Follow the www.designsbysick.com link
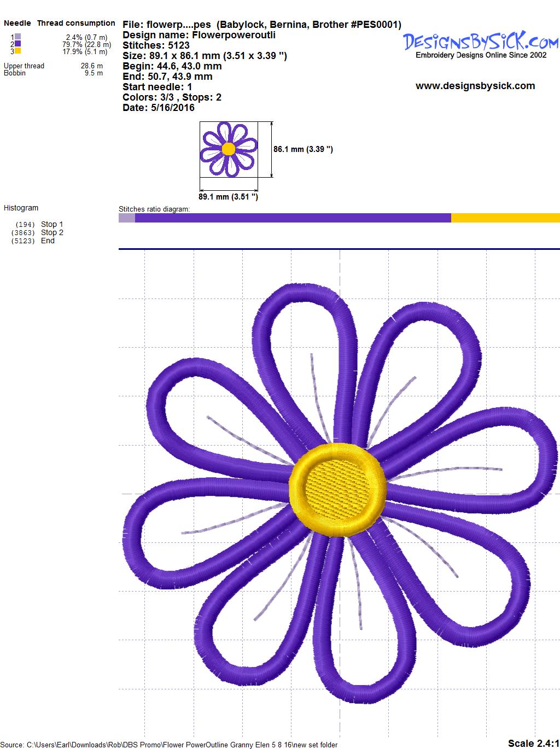Viewport: 560px width, 749px height. (475, 86)
